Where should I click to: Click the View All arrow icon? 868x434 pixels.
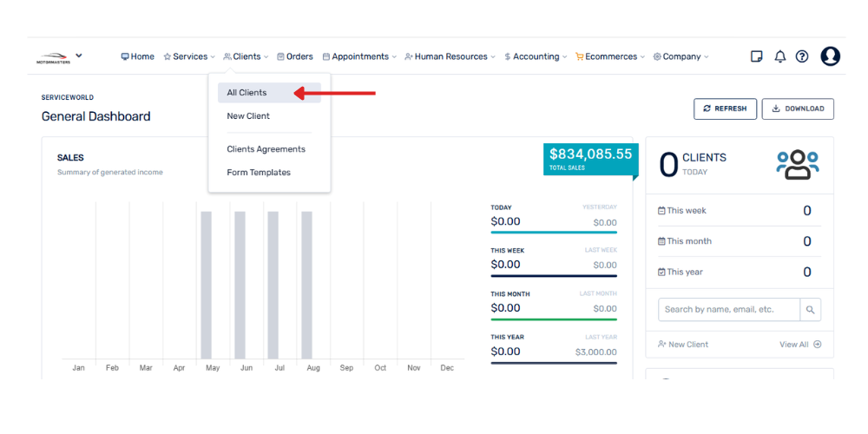tap(817, 345)
